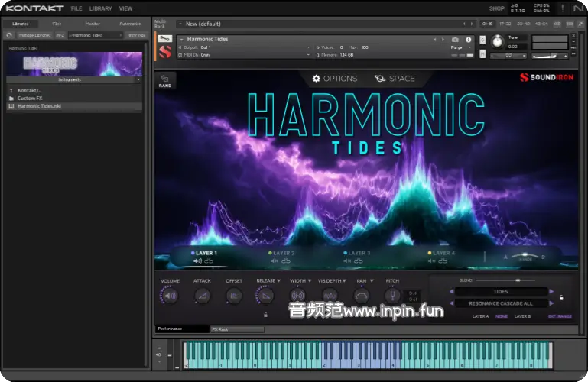Expand the Instruments dropdown in library

click(138, 79)
